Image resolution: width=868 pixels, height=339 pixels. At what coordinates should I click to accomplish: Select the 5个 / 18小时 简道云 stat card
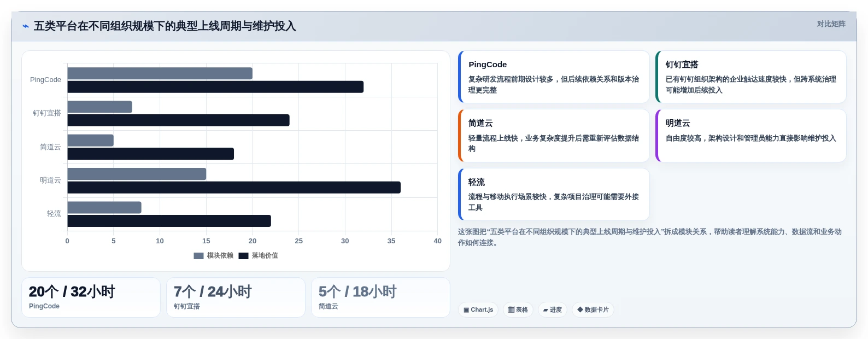[x=380, y=297]
